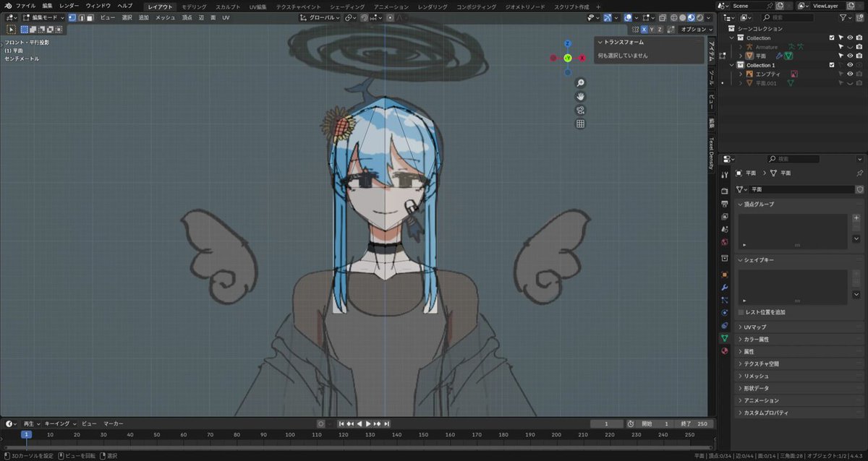
Task: Uncheck Collection 1 exclude checkbox
Action: [x=832, y=65]
